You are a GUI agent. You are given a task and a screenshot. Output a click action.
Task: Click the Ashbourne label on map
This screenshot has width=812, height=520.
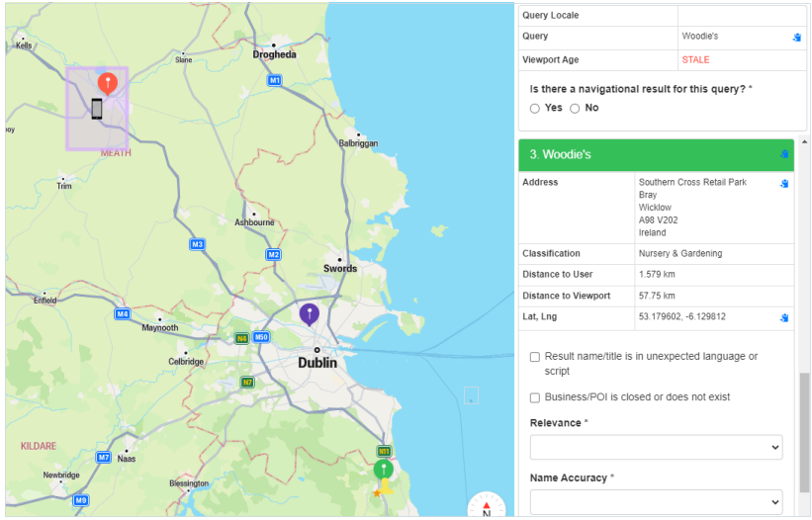(x=254, y=222)
